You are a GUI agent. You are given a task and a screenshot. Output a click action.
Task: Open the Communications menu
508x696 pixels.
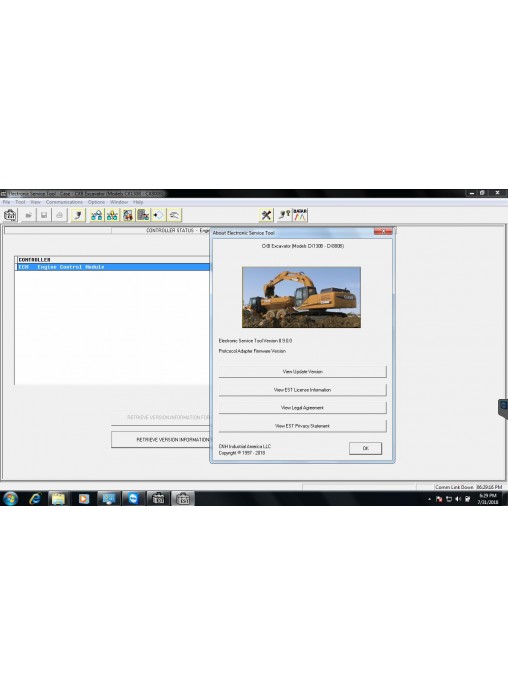click(64, 202)
